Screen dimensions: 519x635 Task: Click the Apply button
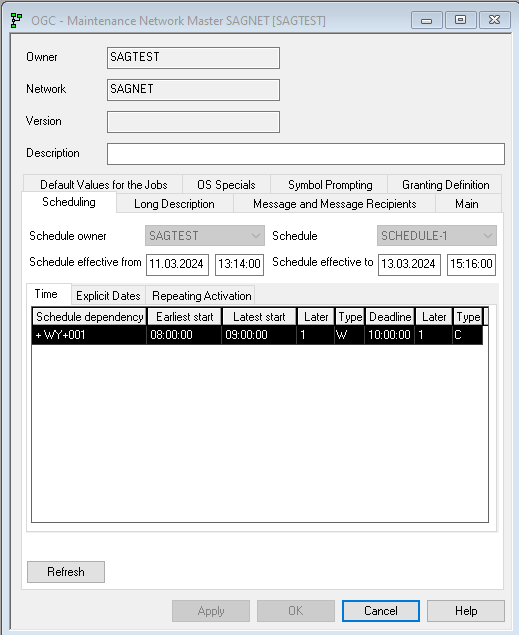pos(211,611)
